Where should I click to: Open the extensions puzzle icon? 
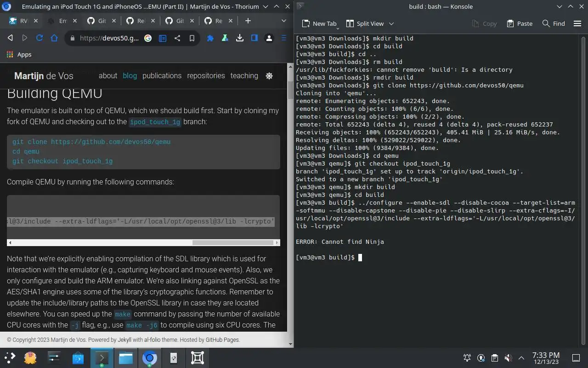(210, 38)
